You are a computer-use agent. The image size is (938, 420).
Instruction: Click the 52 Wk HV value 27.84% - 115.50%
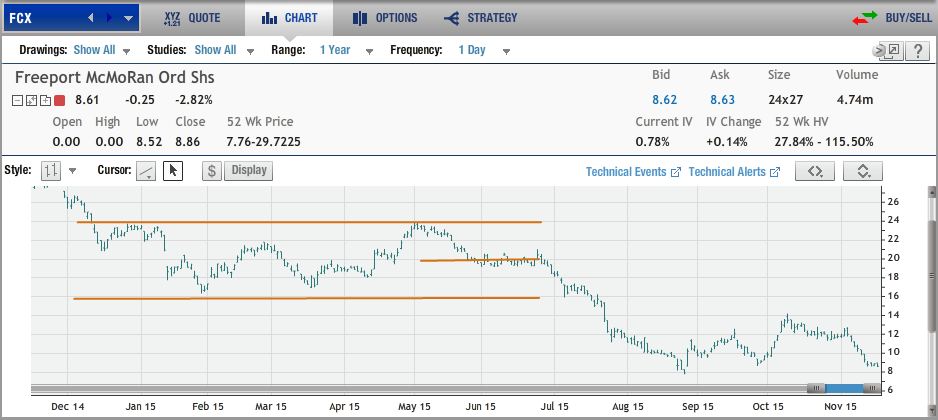(824, 142)
